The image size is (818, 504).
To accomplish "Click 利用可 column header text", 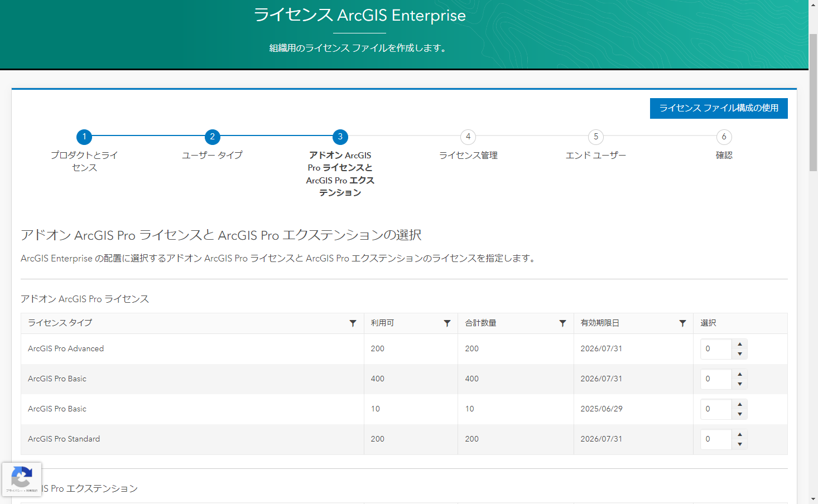I will (x=382, y=323).
